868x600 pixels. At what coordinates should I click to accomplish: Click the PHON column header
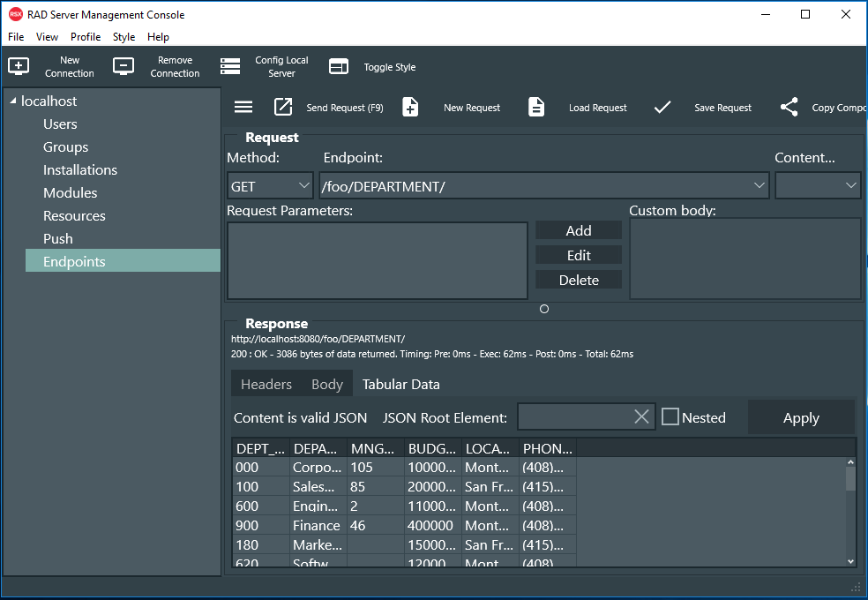tap(548, 448)
